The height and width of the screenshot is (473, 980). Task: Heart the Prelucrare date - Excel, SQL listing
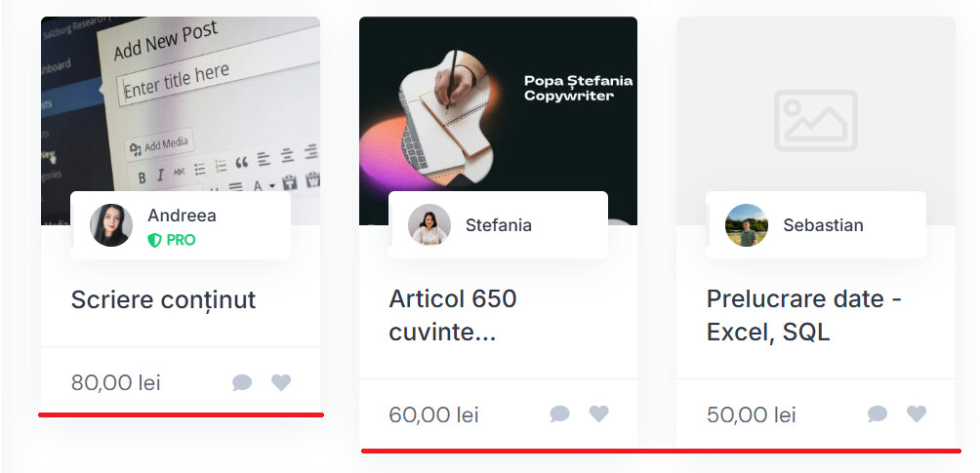click(917, 414)
